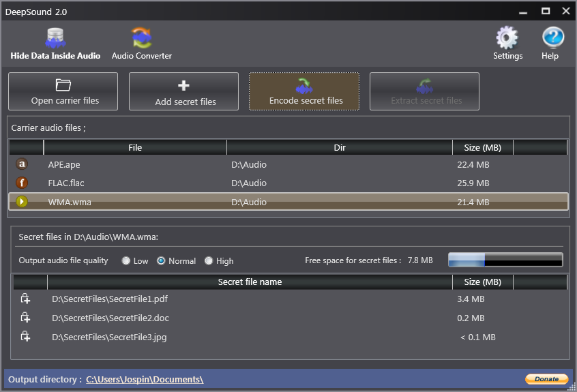Click the lock icon beside SecretFile3.jpg
577x392 pixels.
[x=25, y=337]
